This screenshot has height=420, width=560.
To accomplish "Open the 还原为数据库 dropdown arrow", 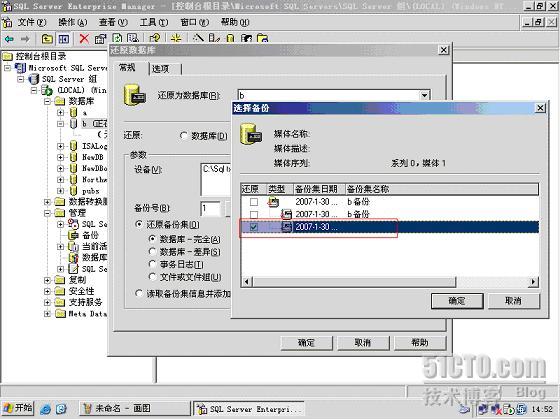I will (424, 95).
